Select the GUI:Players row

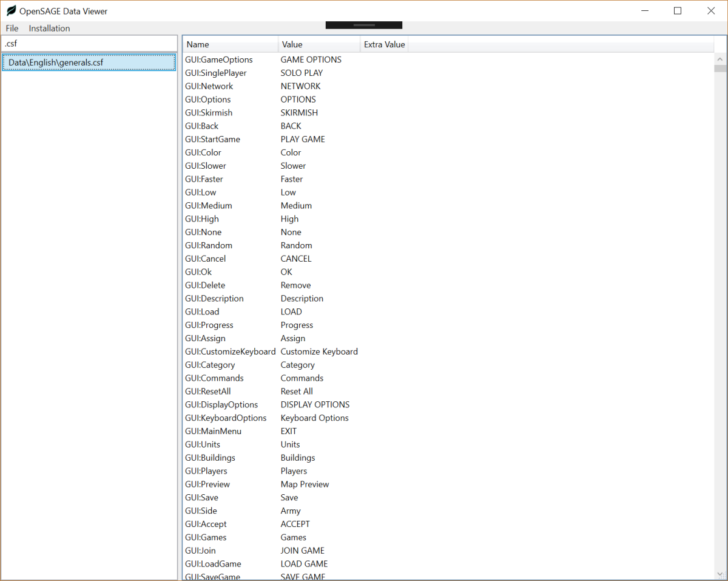click(449, 471)
